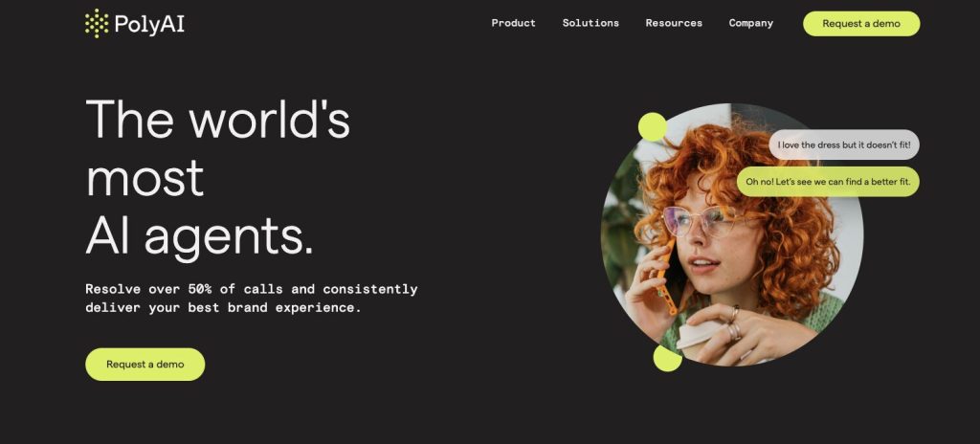Click the header Request a demo button

(x=861, y=24)
